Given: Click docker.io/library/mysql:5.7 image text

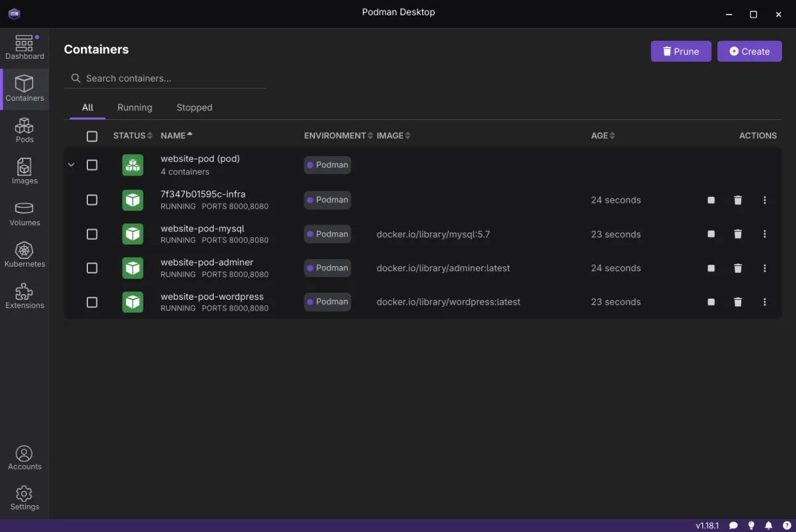Looking at the screenshot, I should (x=433, y=234).
